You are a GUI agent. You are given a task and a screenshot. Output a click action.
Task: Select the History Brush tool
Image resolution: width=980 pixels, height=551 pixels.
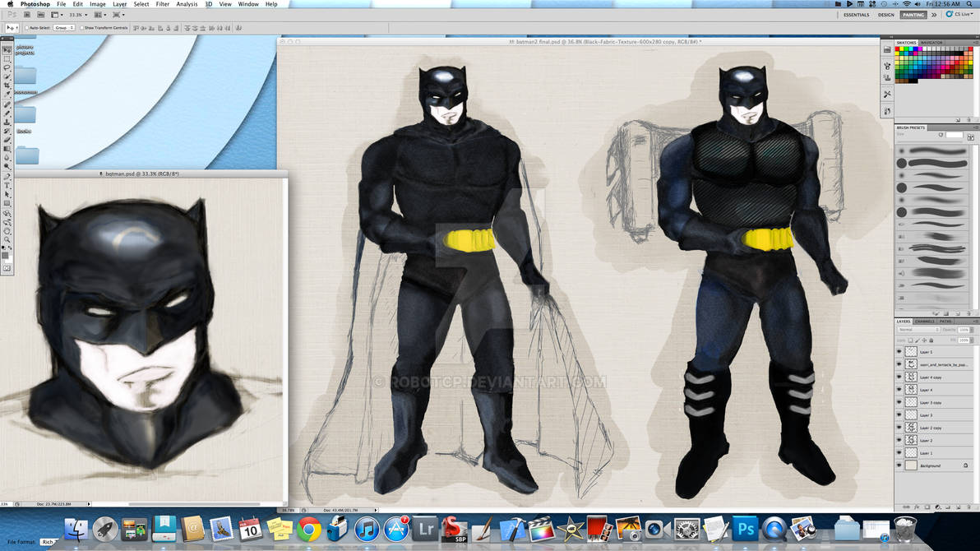pos(7,130)
